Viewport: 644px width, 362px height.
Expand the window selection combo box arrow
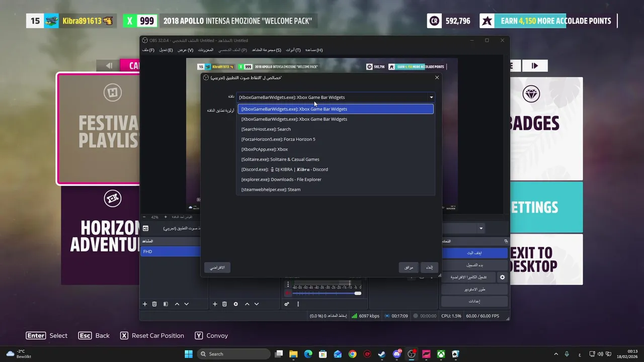point(431,98)
